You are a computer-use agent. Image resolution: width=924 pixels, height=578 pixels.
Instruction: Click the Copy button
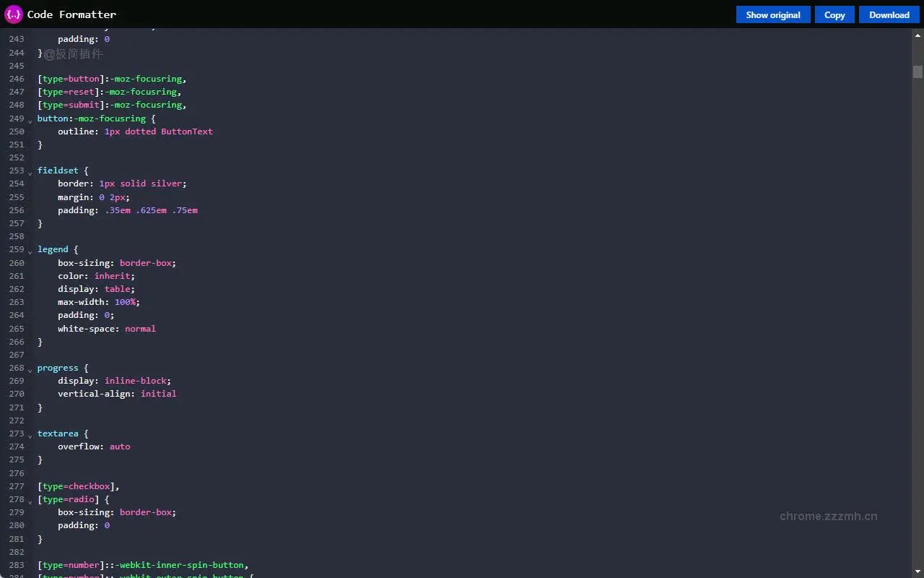point(834,14)
